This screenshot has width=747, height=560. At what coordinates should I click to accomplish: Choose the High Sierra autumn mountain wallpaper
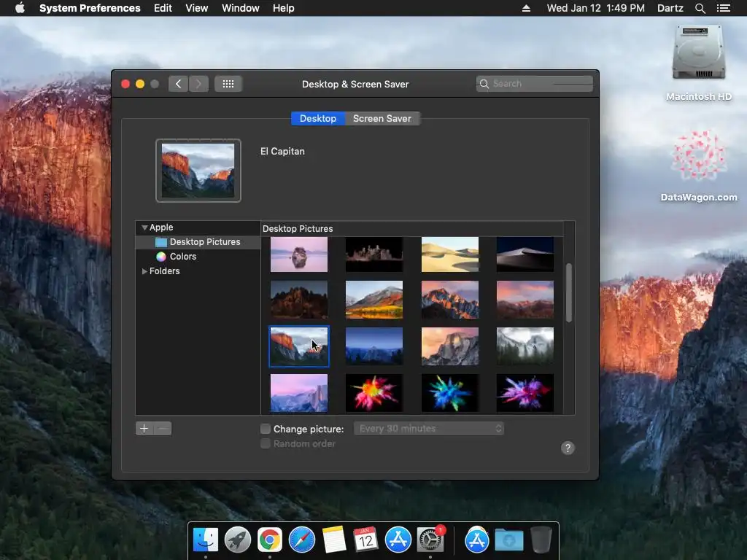coord(374,300)
